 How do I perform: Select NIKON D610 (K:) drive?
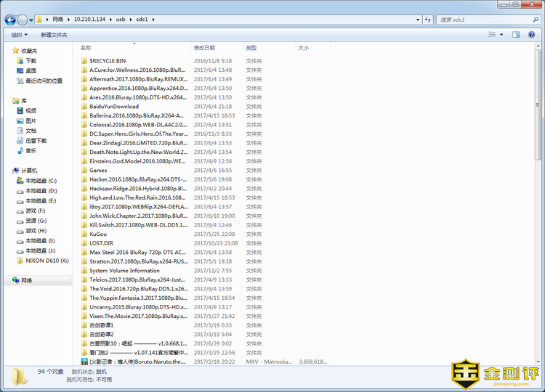tap(47, 260)
